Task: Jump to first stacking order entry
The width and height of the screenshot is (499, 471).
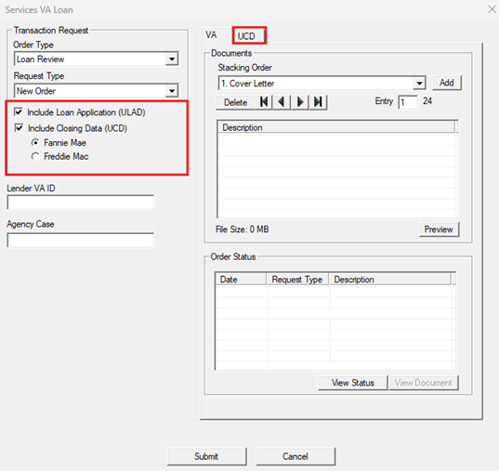Action: point(264,102)
